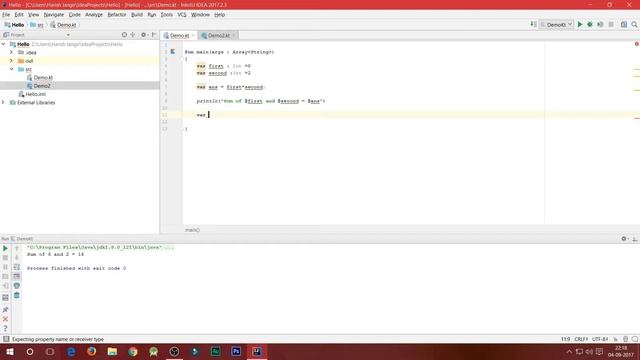
Task: Print the Run console output
Action: pyautogui.click(x=17, y=286)
